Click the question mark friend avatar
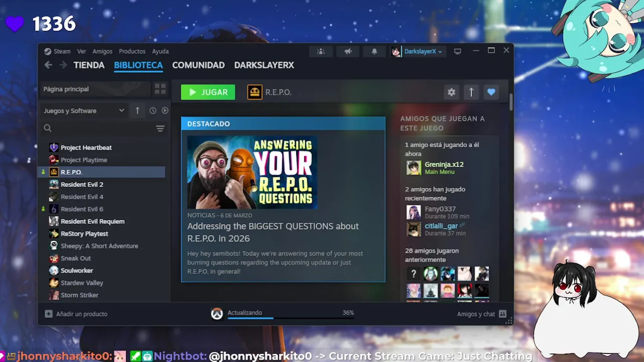Viewport: 644px width, 362px height. point(414,274)
